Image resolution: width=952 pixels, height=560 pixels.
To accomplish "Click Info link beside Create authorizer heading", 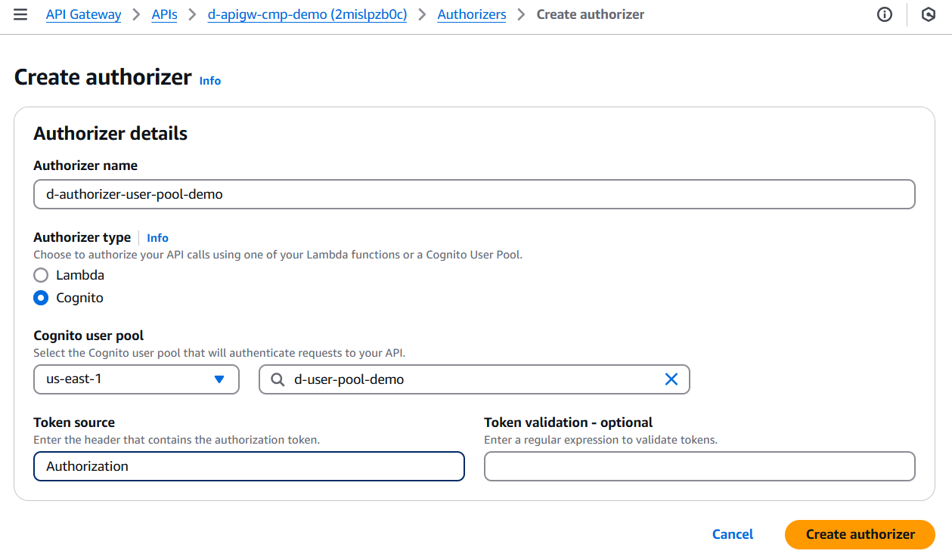I will pos(210,81).
